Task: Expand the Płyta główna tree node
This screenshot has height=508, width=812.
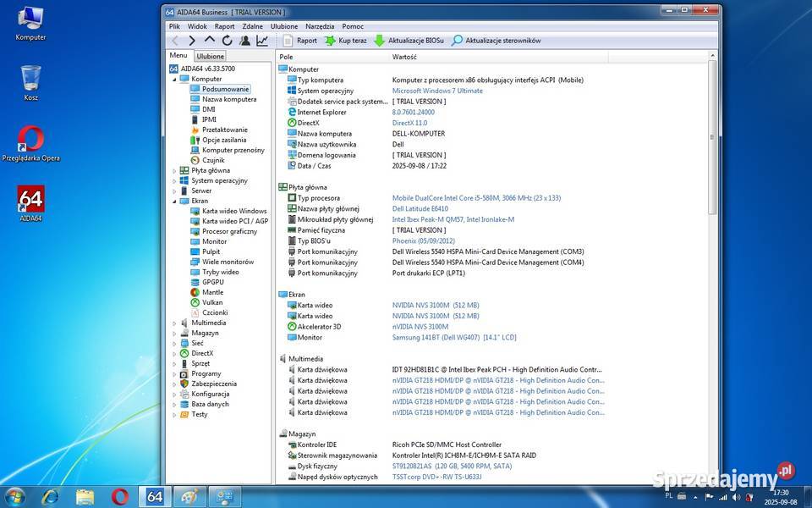Action: (x=175, y=170)
